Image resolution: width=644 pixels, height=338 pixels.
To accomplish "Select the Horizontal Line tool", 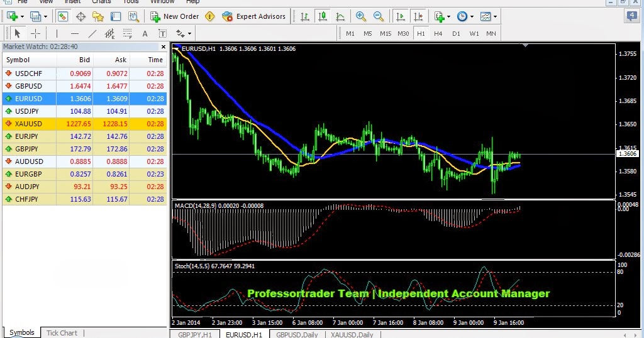I will point(74,33).
